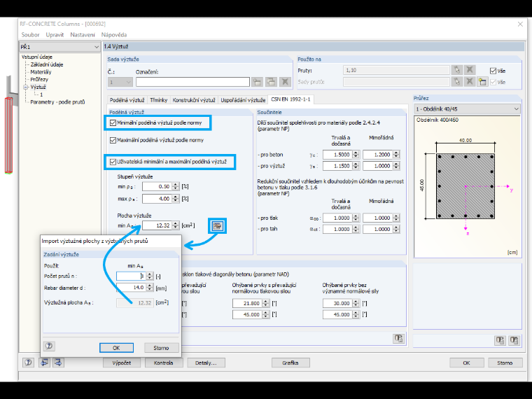Click the create new reinforcement set icon

tap(257, 82)
